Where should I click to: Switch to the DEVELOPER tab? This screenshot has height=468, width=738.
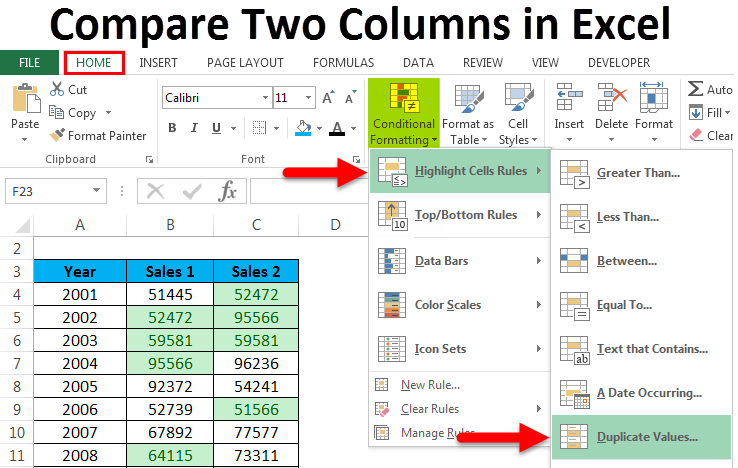click(x=619, y=63)
